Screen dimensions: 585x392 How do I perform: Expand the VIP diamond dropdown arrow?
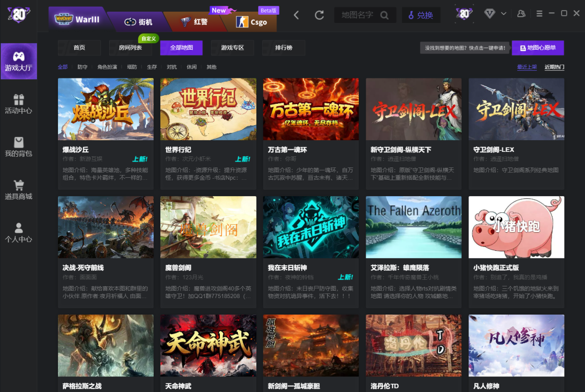[x=504, y=14]
